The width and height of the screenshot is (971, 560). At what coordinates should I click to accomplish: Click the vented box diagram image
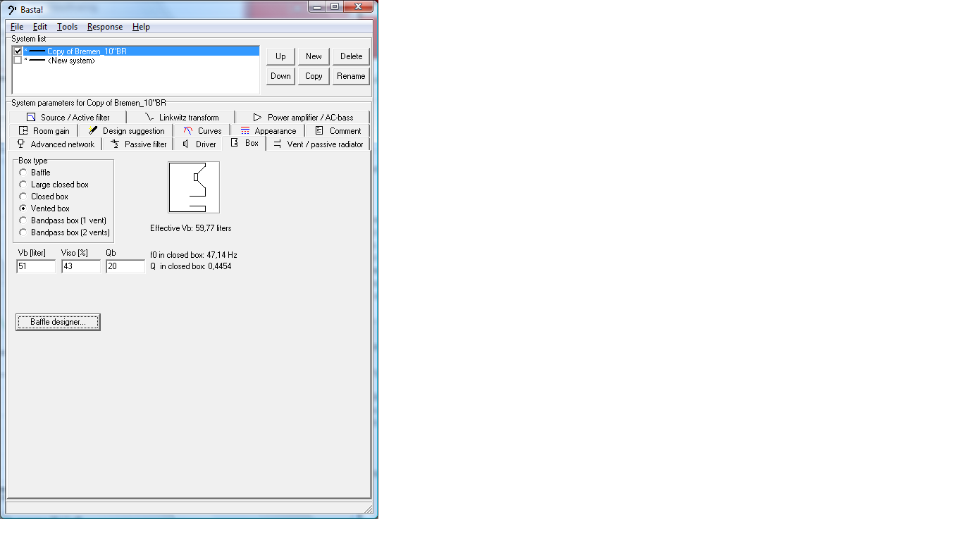click(194, 187)
